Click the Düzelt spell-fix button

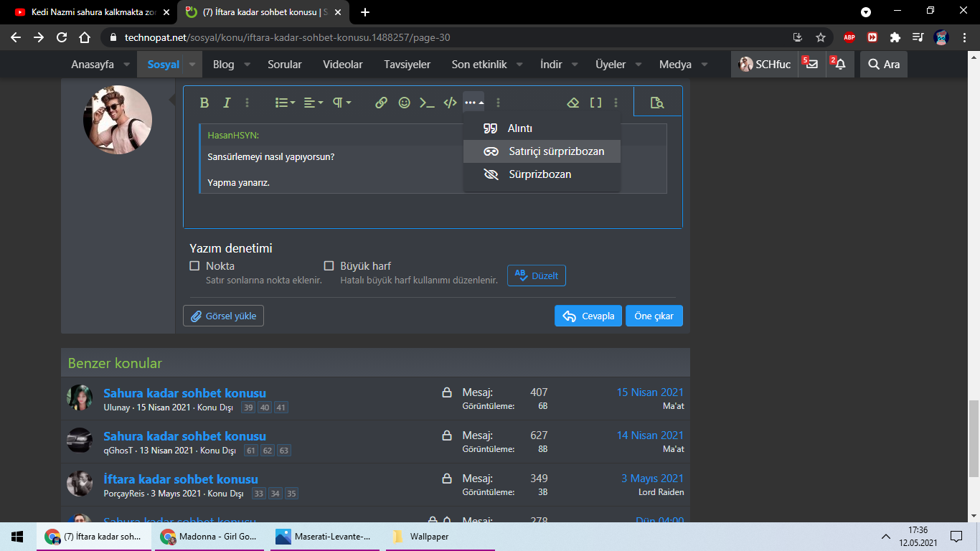tap(537, 275)
